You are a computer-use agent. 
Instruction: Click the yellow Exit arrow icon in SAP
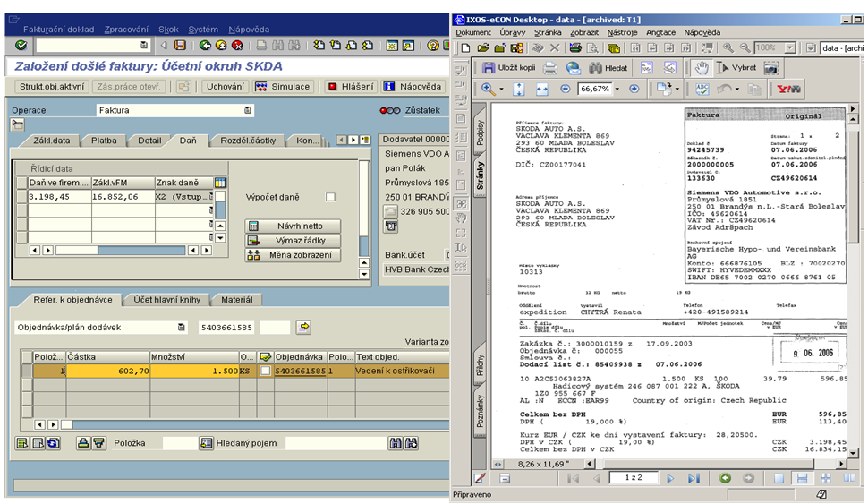click(x=221, y=45)
